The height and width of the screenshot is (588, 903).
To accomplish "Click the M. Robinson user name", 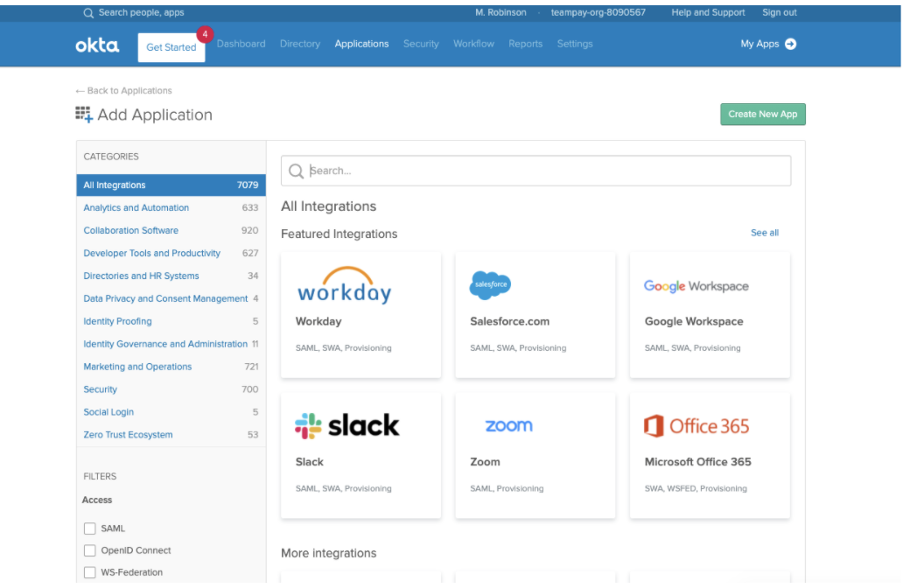I will tap(500, 12).
